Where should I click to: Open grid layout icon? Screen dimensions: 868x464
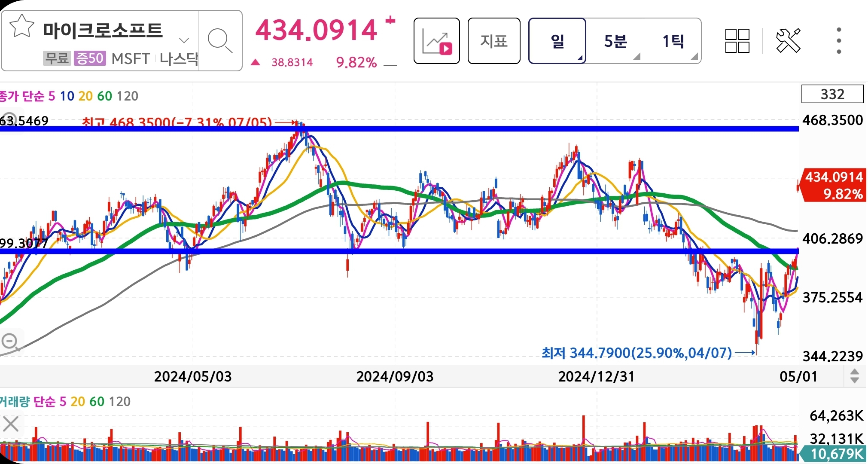coord(737,41)
